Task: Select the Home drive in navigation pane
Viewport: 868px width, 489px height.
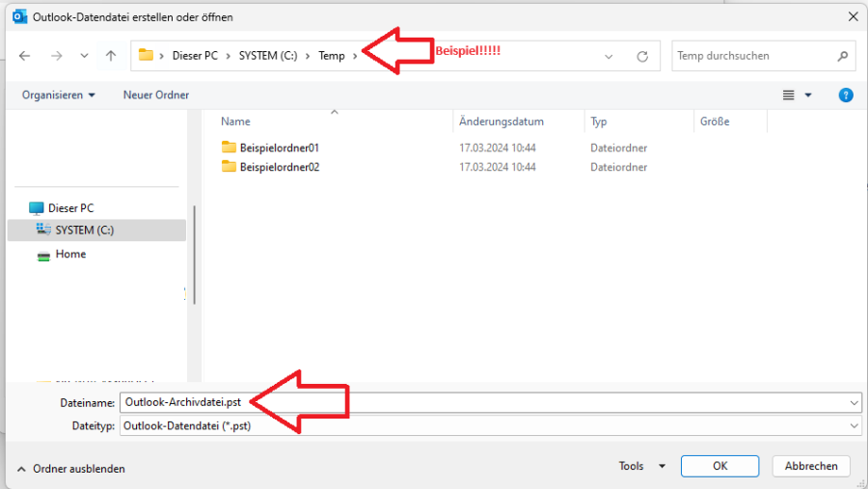Action: pyautogui.click(x=70, y=255)
